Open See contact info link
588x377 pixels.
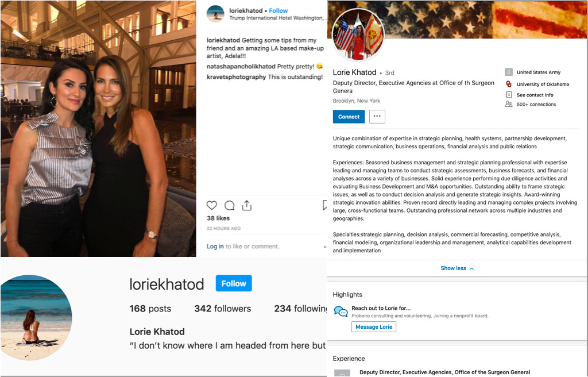[535, 95]
